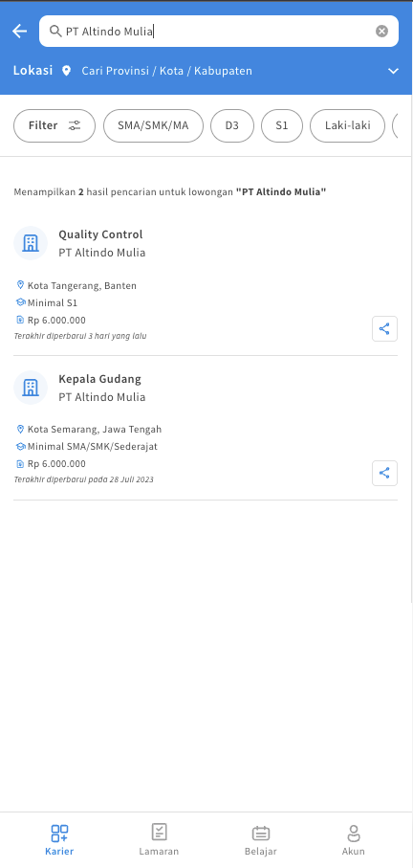Expand the Lokasi dropdown chevron
This screenshot has width=413, height=868.
tap(393, 71)
